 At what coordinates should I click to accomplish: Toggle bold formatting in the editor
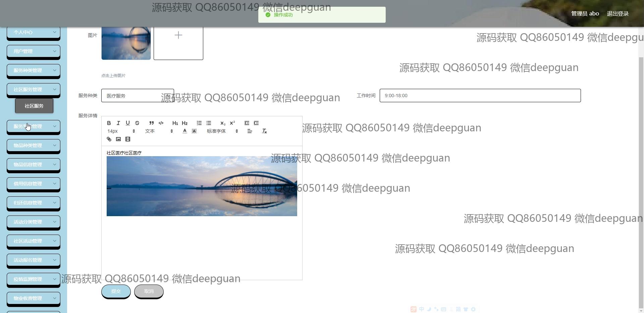tap(109, 123)
